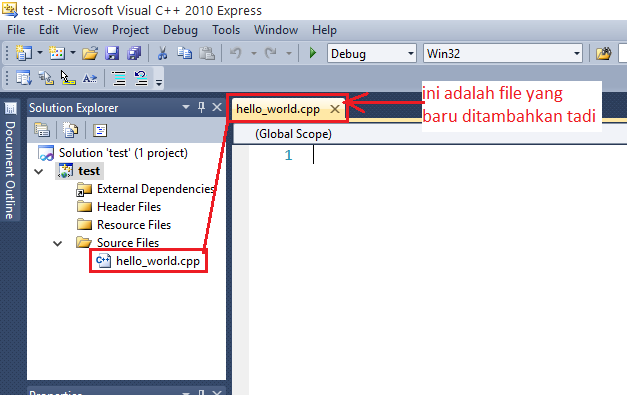This screenshot has height=395, width=627.
Task: Switch to the hello_world.cpp editor tab
Action: point(278,109)
